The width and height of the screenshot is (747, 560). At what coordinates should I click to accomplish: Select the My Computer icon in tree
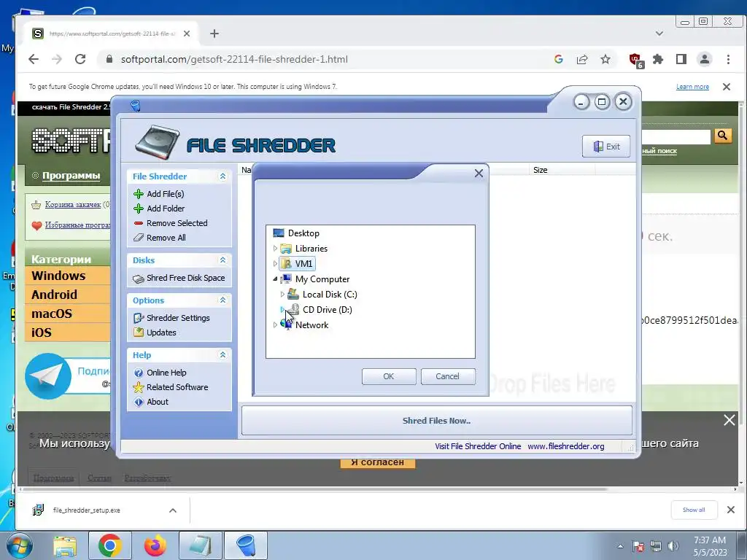tap(286, 279)
